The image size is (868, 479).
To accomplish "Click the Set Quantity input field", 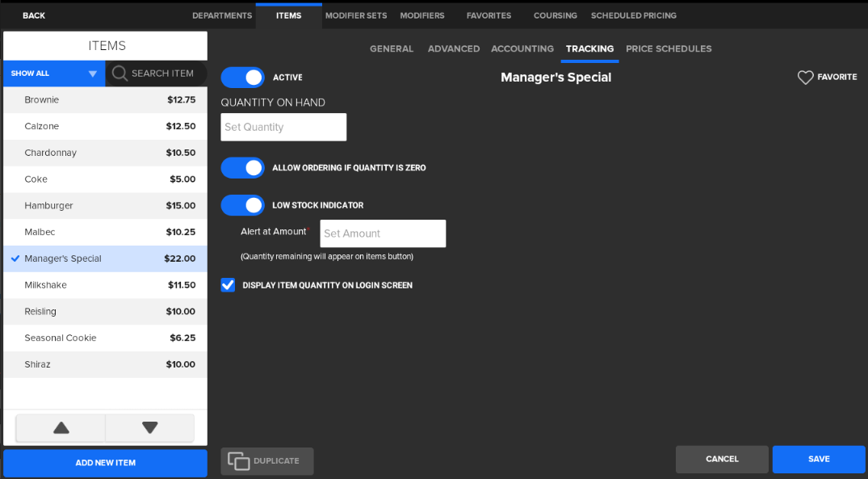I will [x=283, y=127].
